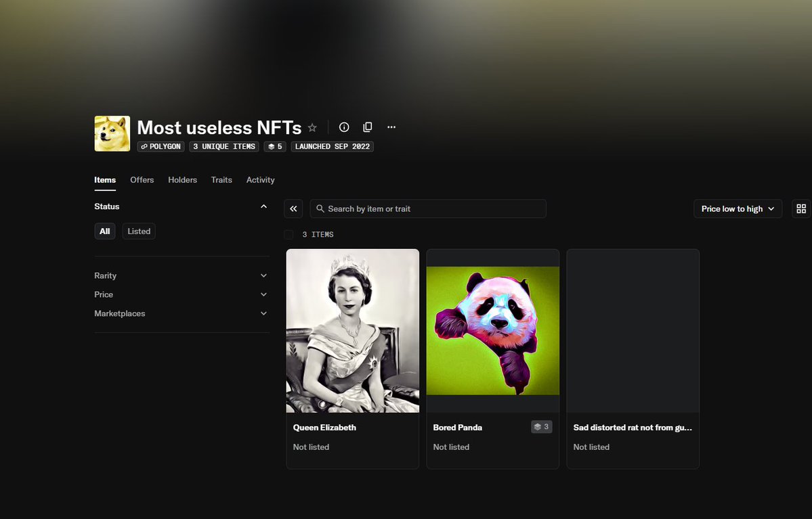Click the total supply badge showing 5
This screenshot has height=519, width=812.
tap(275, 146)
